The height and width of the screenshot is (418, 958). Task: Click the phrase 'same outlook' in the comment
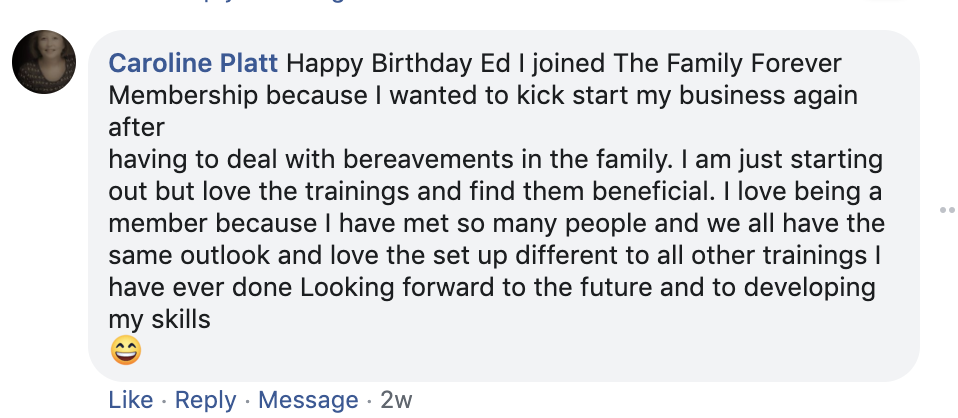(191, 256)
